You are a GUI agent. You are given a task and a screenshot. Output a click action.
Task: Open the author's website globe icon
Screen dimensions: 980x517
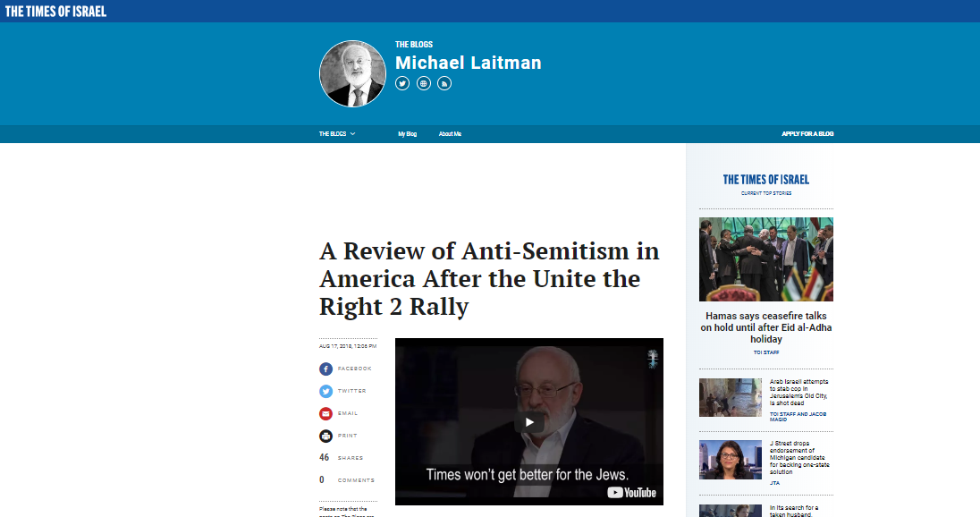424,83
